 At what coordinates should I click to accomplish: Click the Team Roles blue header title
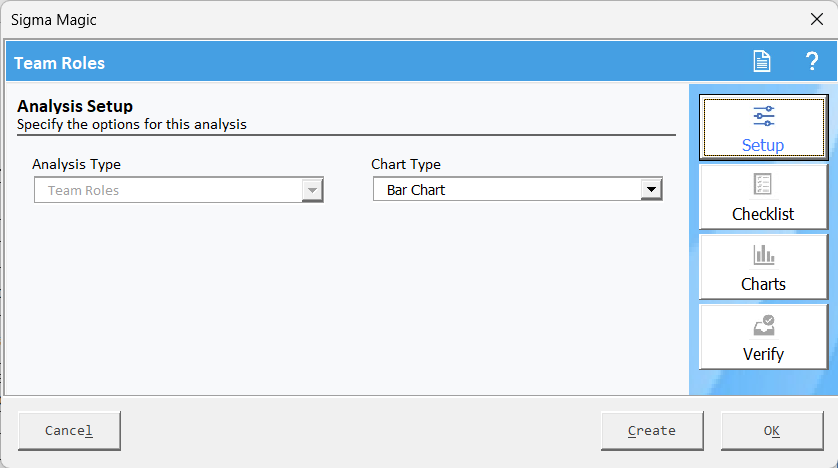point(59,63)
